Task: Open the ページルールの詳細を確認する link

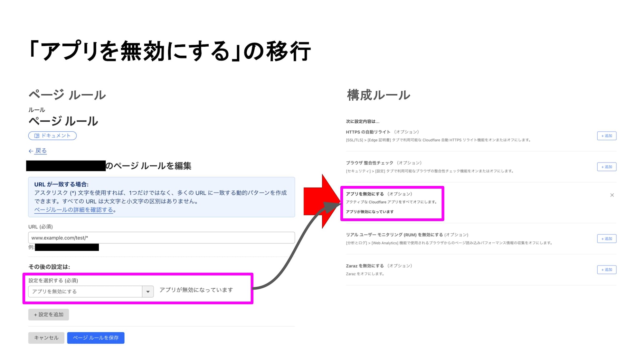Action: (x=74, y=210)
